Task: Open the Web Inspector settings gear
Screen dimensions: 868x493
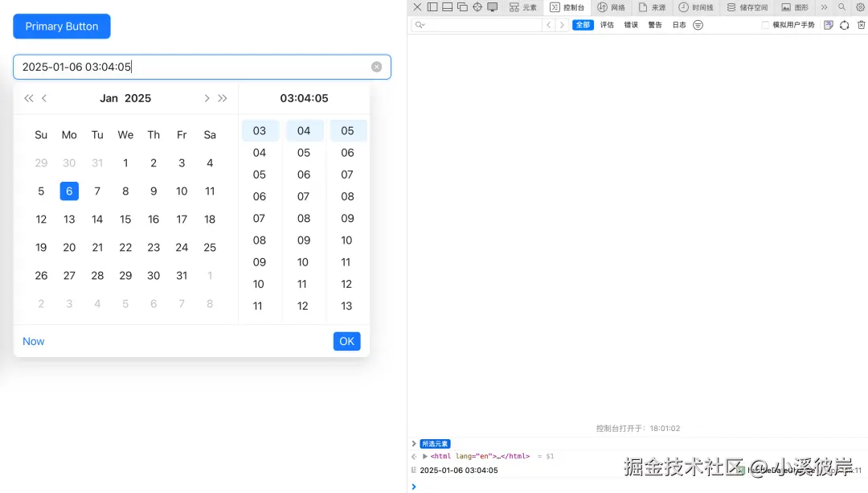Action: click(x=860, y=6)
